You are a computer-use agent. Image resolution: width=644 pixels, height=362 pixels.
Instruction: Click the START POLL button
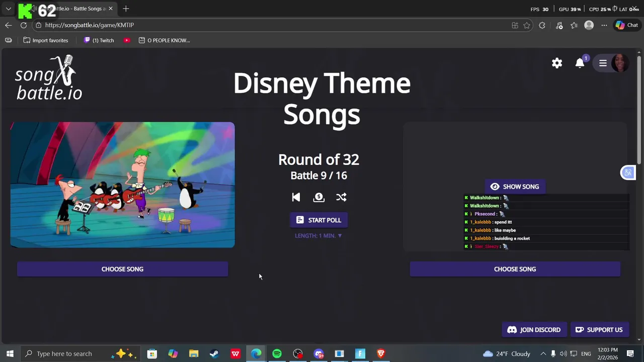318,220
